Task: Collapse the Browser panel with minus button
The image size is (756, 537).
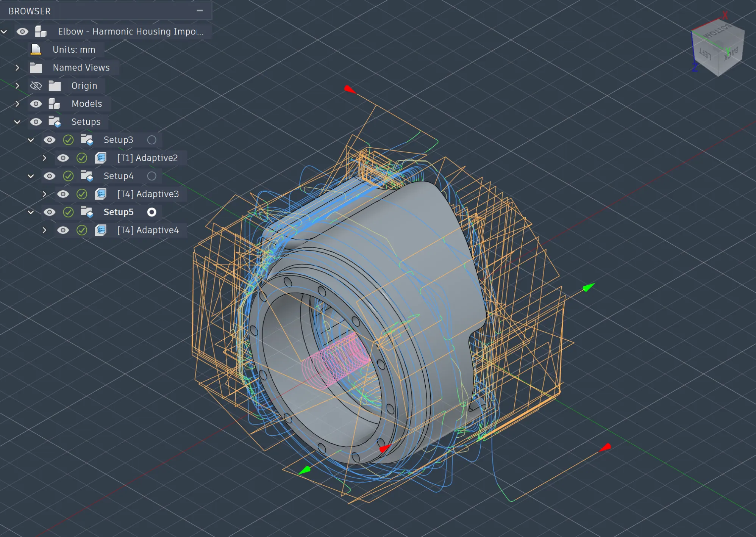Action: coord(200,11)
